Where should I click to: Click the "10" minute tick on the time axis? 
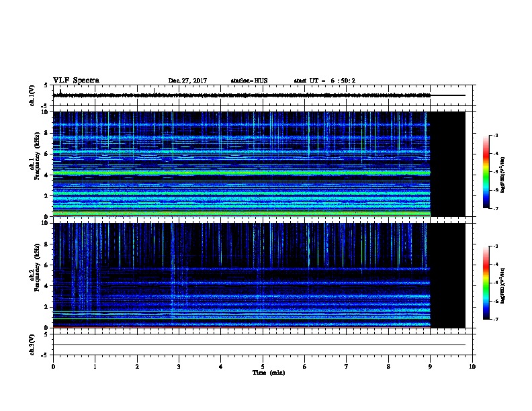tap(472, 367)
